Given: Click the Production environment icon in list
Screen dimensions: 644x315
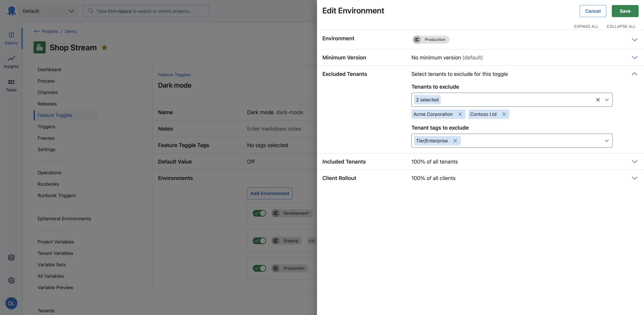Looking at the screenshot, I should (276, 268).
